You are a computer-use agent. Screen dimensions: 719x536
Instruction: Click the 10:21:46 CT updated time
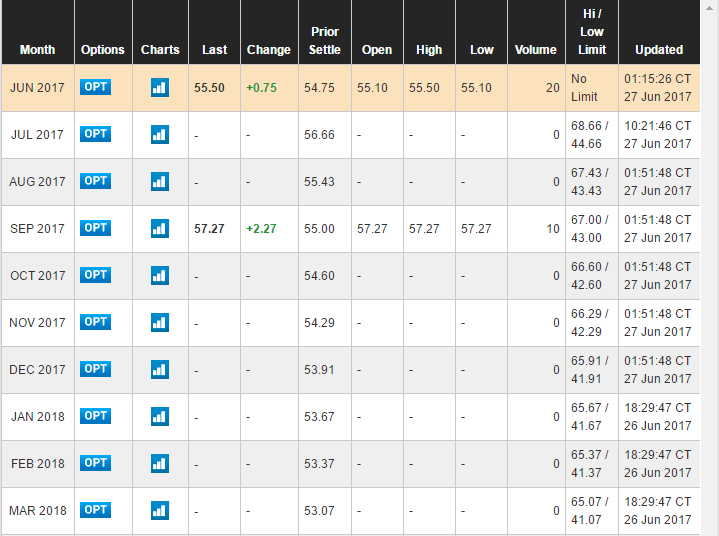point(658,126)
